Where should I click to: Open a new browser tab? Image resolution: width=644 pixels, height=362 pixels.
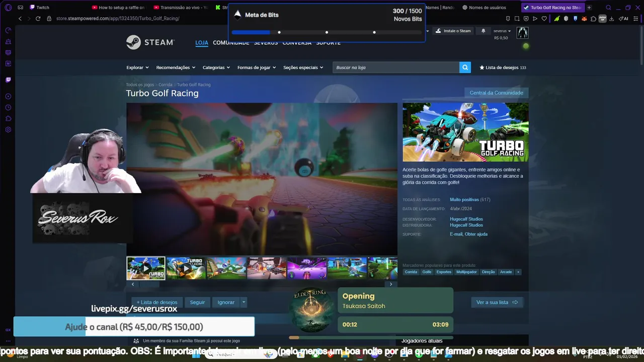589,8
